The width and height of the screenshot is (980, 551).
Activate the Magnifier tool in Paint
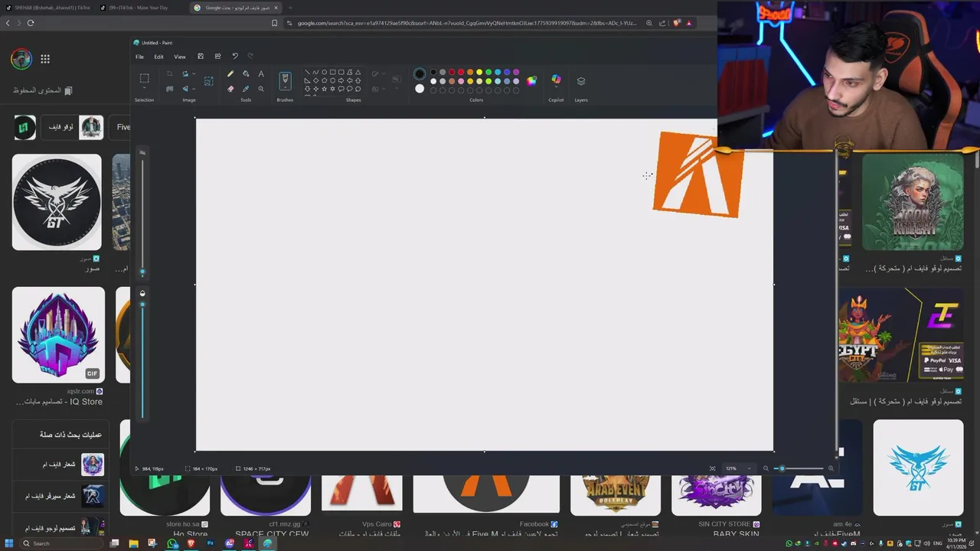261,89
